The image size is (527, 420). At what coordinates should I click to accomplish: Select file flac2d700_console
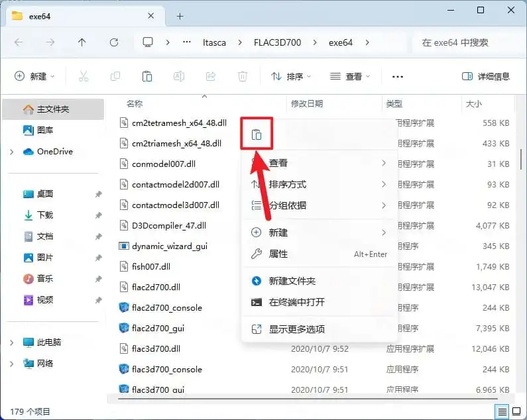167,308
